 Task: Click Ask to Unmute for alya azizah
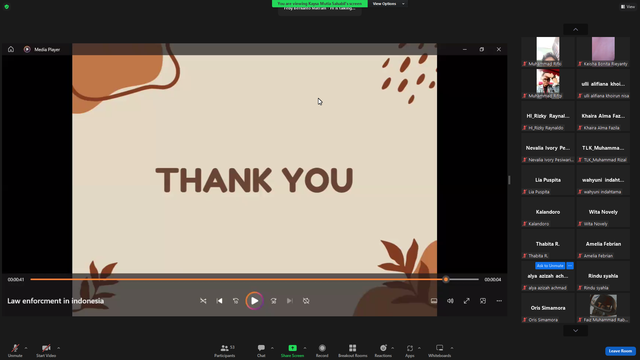(550, 266)
